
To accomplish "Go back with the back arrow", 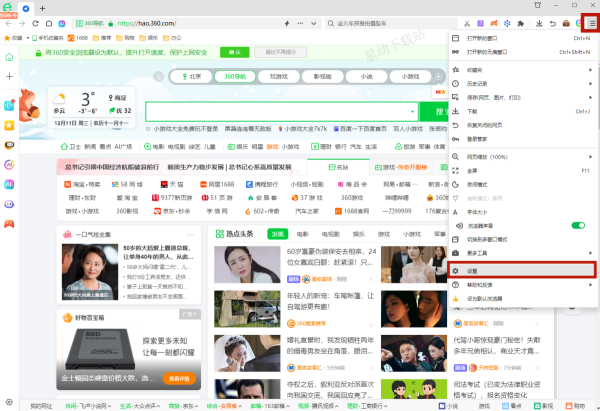I will (x=8, y=23).
